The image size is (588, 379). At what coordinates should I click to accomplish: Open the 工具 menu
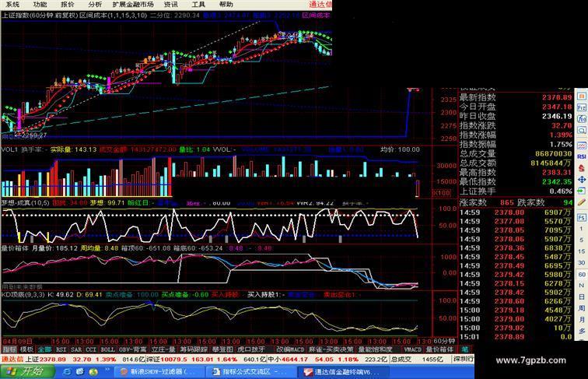198,4
